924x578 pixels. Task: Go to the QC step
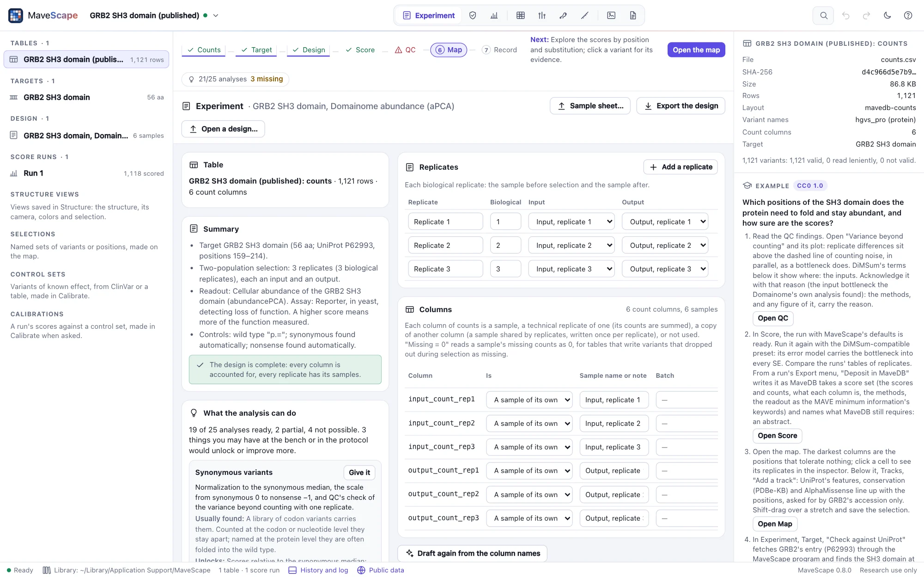(x=405, y=49)
